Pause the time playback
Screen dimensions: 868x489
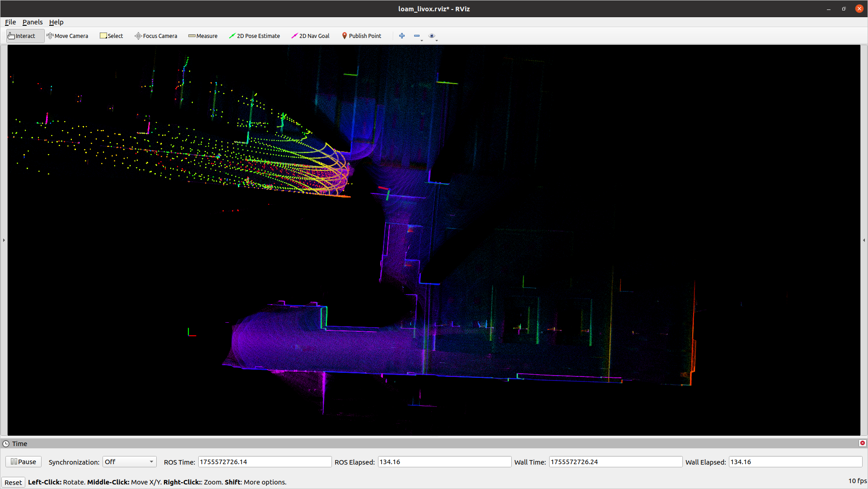(23, 461)
